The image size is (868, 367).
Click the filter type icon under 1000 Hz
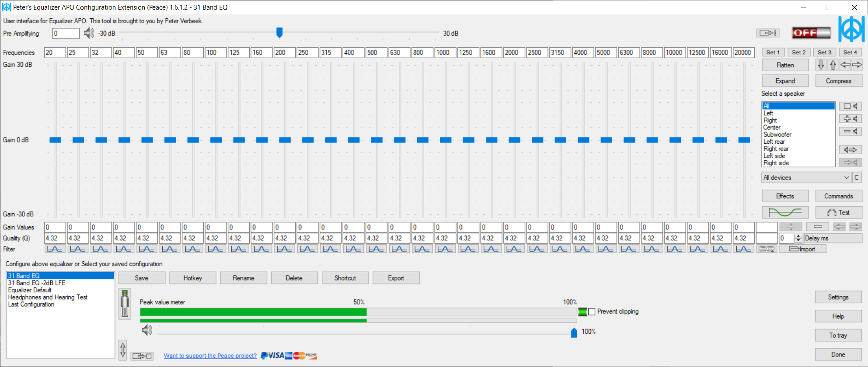(445, 249)
